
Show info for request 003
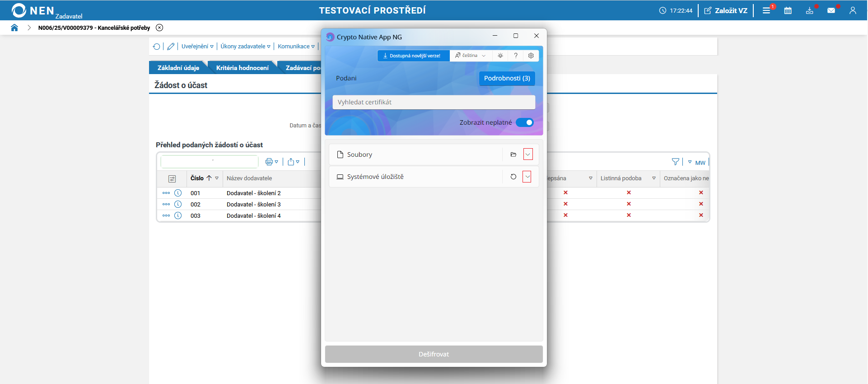click(178, 215)
